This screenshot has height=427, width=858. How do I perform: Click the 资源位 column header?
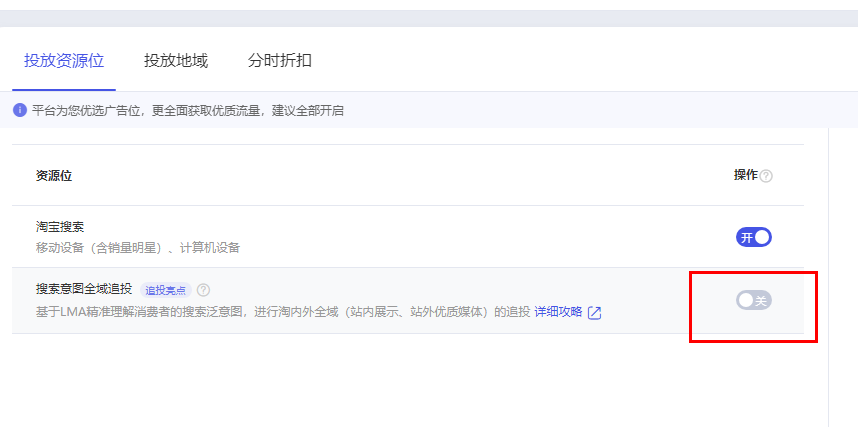tap(54, 176)
